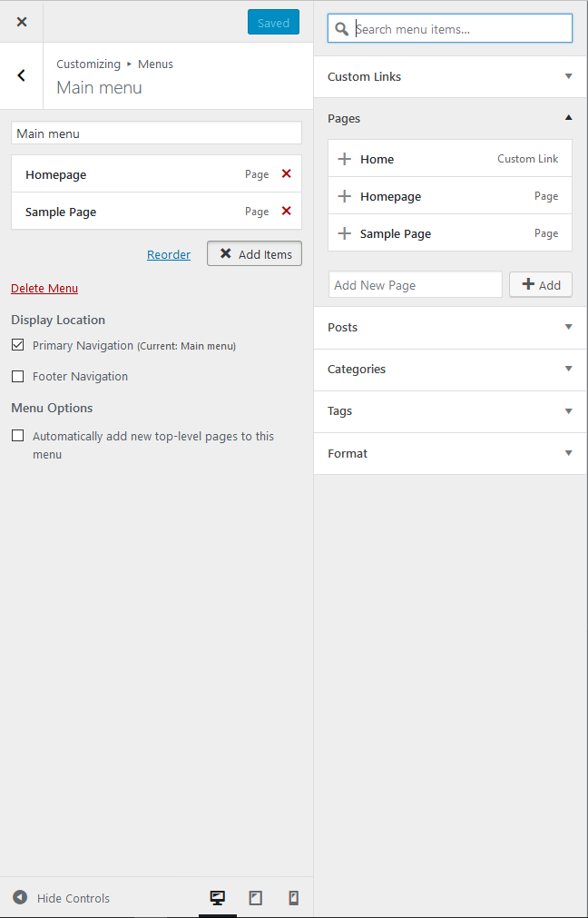Expand the Custom Links section

(x=450, y=76)
